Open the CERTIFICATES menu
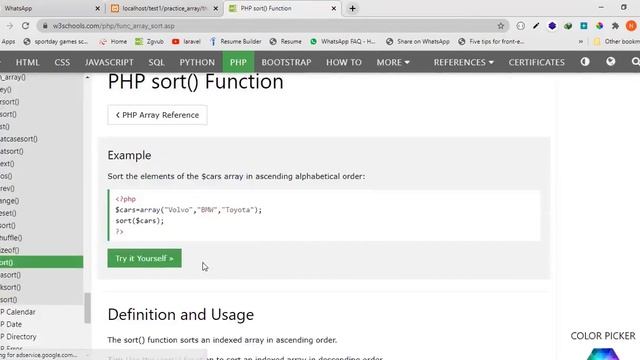Image resolution: width=640 pixels, height=360 pixels. 536,62
